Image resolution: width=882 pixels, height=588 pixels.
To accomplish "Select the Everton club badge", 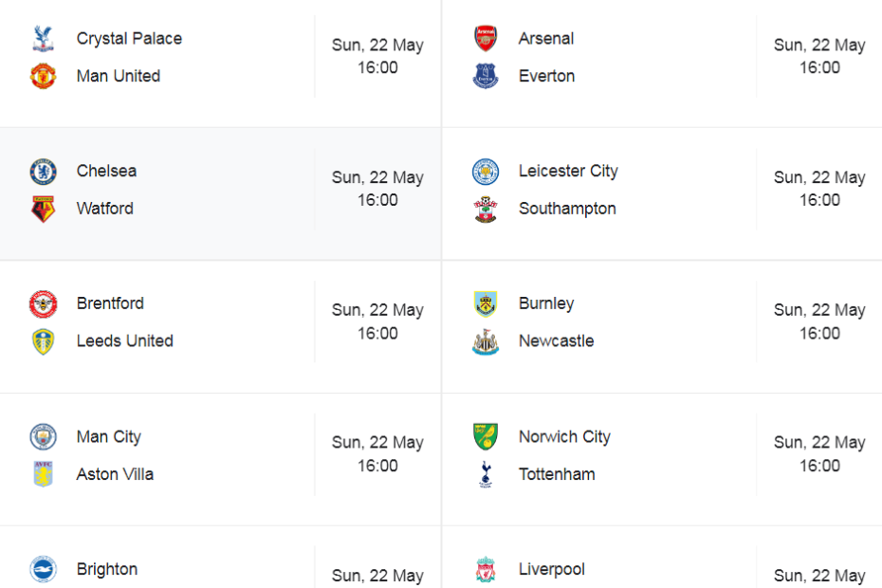I will [x=485, y=76].
